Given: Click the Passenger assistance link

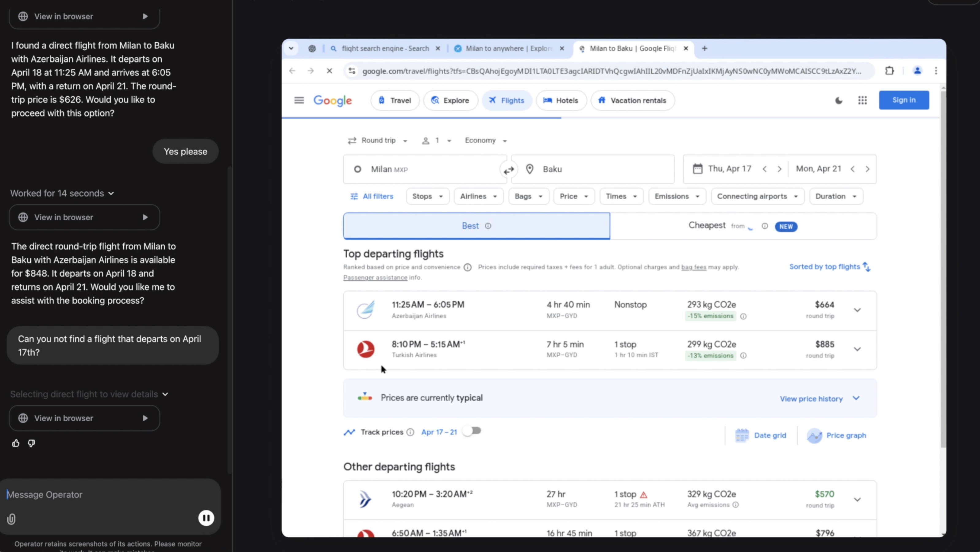Looking at the screenshot, I should click(375, 278).
